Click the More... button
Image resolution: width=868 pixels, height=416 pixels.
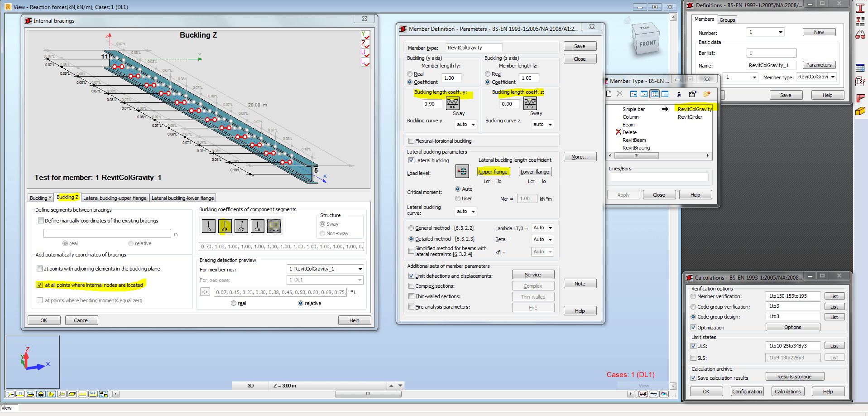point(580,157)
